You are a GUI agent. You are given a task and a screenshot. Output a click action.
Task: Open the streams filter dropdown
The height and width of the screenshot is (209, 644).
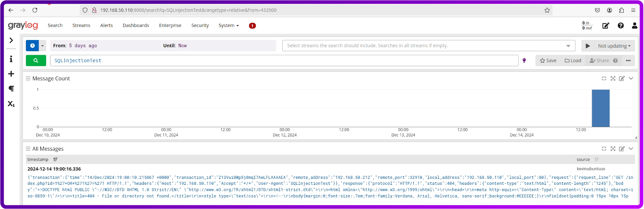tap(429, 46)
